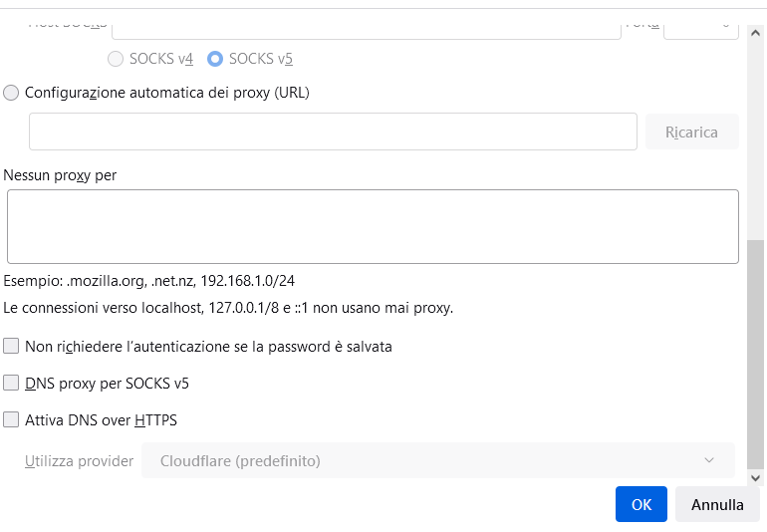The image size is (767, 532).
Task: Tick the DNS proxy per SOCKS v5 checkbox
Action: 11,383
